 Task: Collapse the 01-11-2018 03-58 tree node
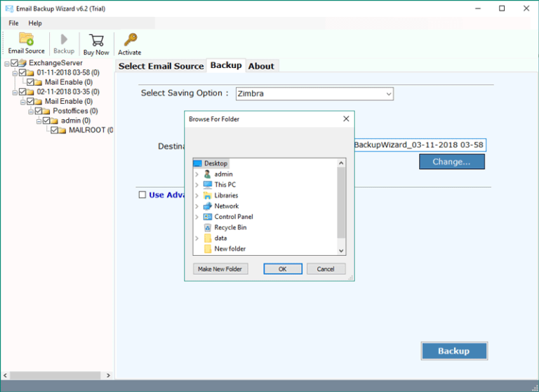point(15,73)
